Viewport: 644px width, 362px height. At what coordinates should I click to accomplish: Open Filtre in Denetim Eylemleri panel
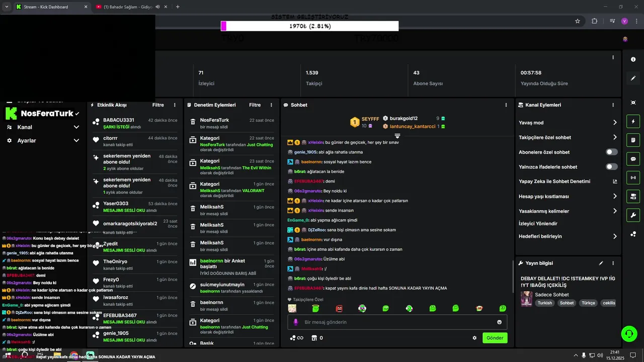(255, 105)
